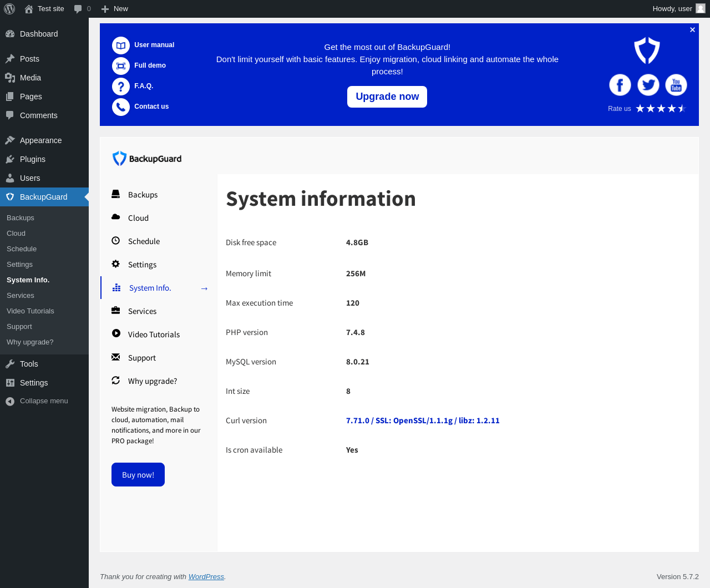Click the MySQL version value 8.0.21
Image resolution: width=710 pixels, height=588 pixels.
[358, 362]
